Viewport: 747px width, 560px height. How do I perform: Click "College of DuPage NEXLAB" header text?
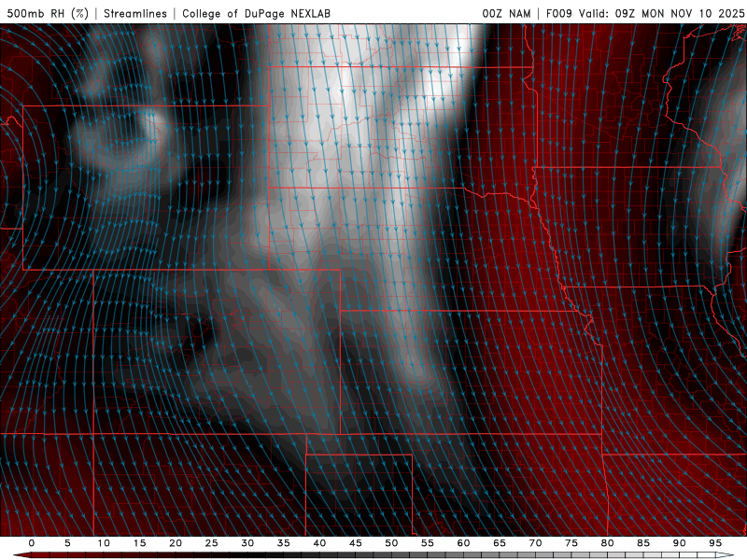(x=256, y=13)
